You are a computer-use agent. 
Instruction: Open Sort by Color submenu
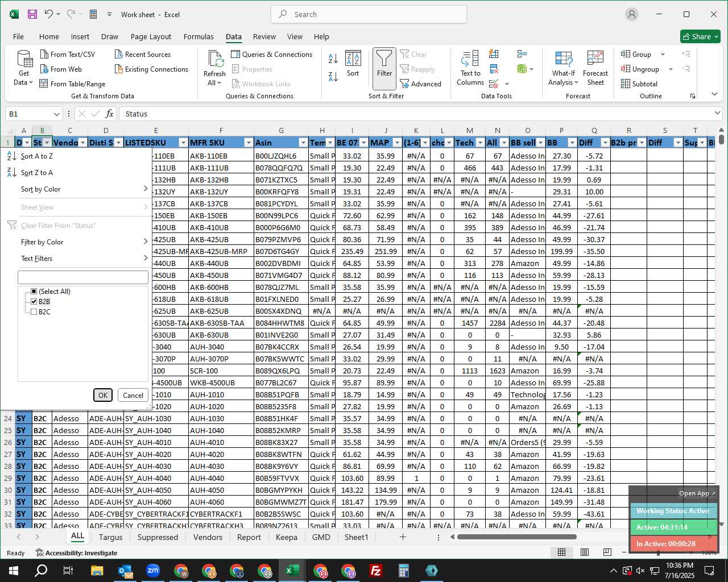[77, 189]
